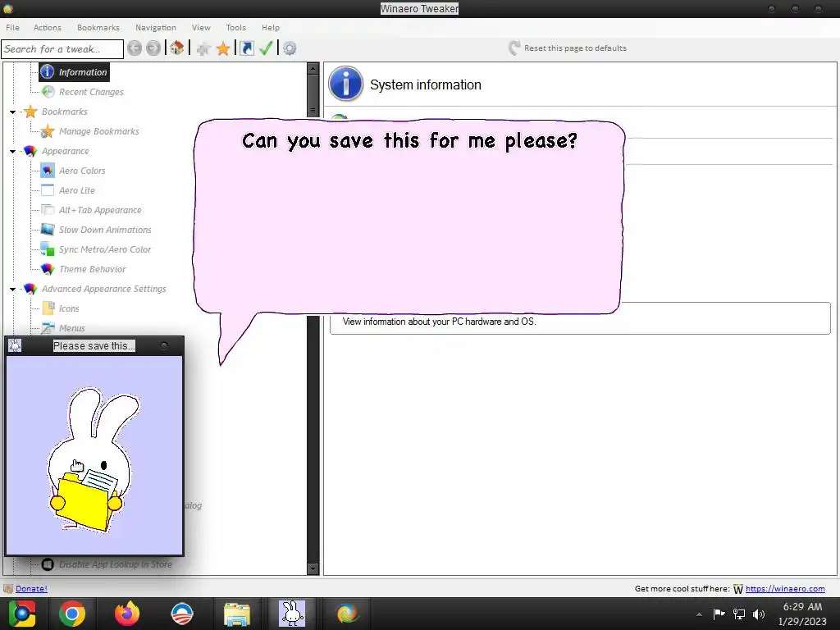Collapse the Appearance tree group
Screen dimensions: 840x630
(x=13, y=152)
